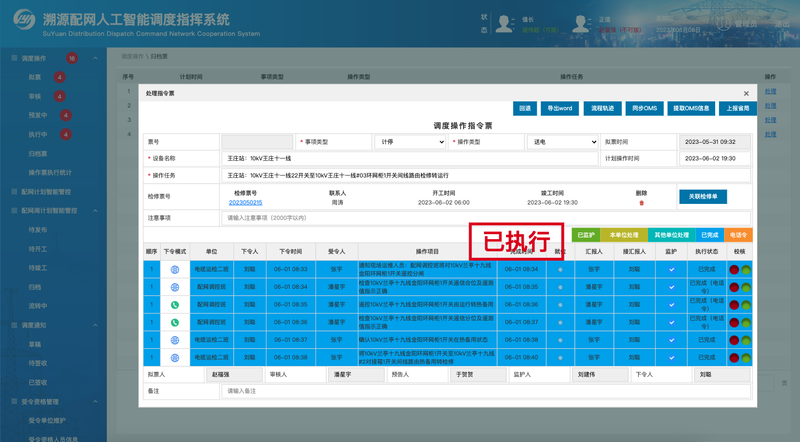
Task: Open the 事项类型 dropdown showing 计停
Action: pos(410,142)
